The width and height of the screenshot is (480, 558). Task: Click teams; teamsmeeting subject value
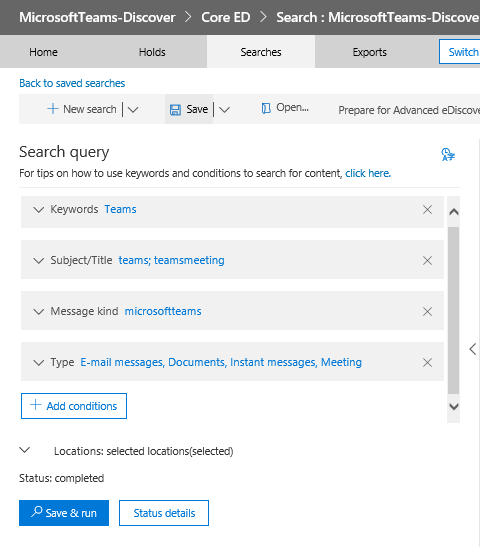(x=172, y=260)
